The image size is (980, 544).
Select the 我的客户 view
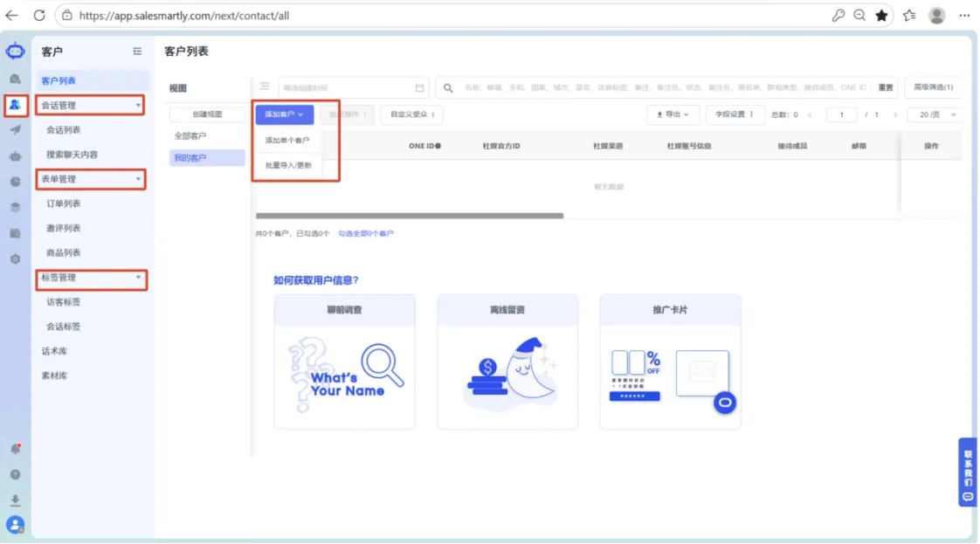(x=207, y=158)
